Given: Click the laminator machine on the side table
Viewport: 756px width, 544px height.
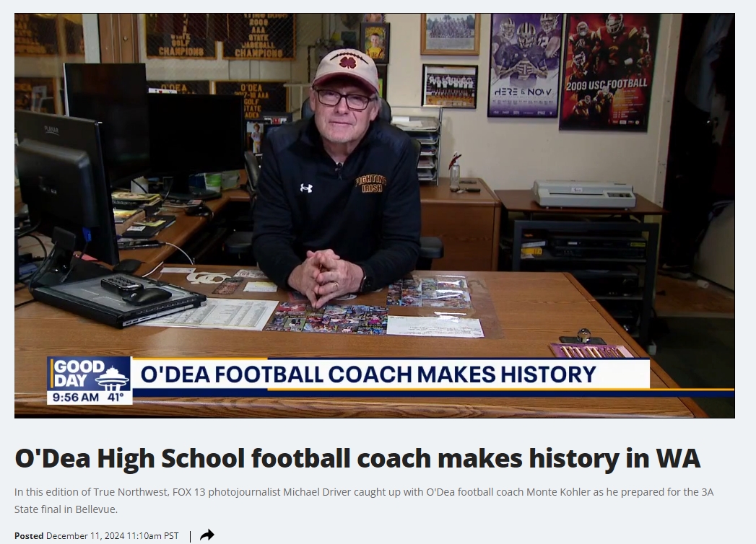Looking at the screenshot, I should pyautogui.click(x=584, y=193).
